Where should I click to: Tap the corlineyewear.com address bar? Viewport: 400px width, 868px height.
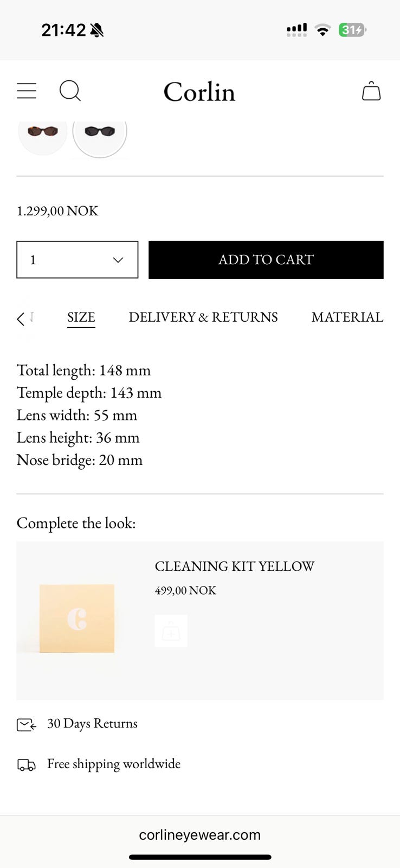tap(200, 835)
